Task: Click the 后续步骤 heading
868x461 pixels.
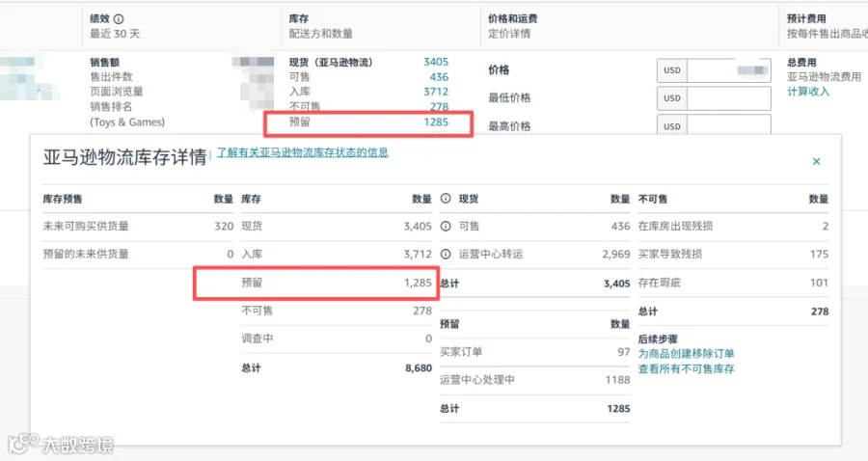Action: pos(658,339)
